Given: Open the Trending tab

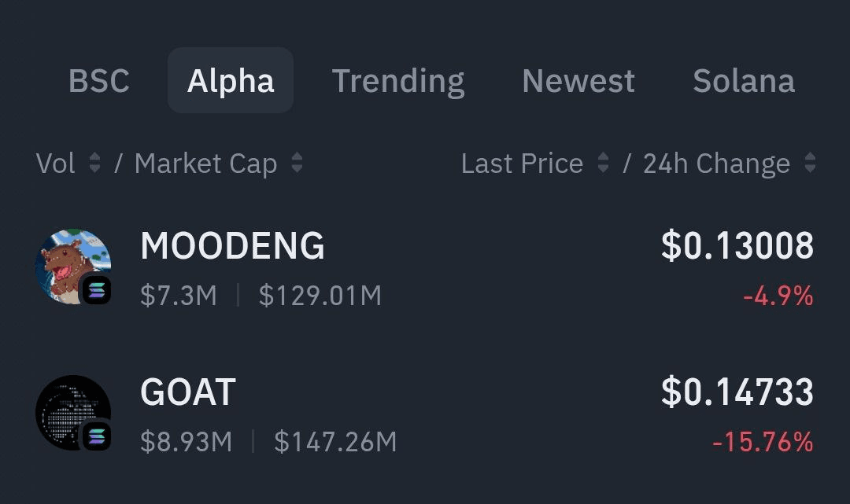Looking at the screenshot, I should pyautogui.click(x=398, y=81).
